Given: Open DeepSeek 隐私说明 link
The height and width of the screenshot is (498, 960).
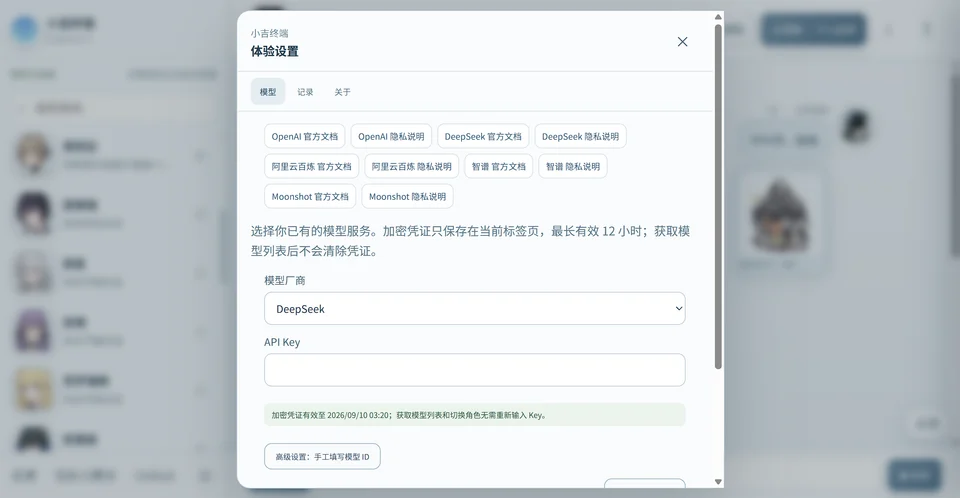Looking at the screenshot, I should (580, 137).
